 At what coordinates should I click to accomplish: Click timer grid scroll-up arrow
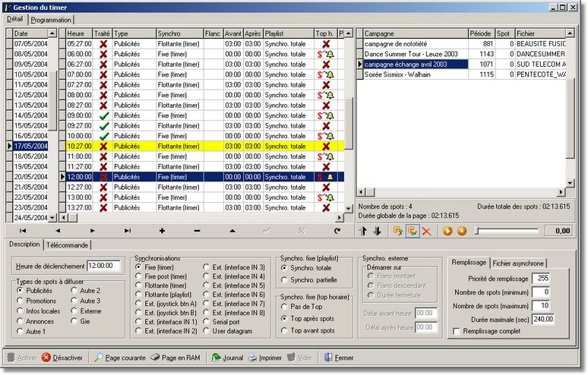tap(349, 33)
